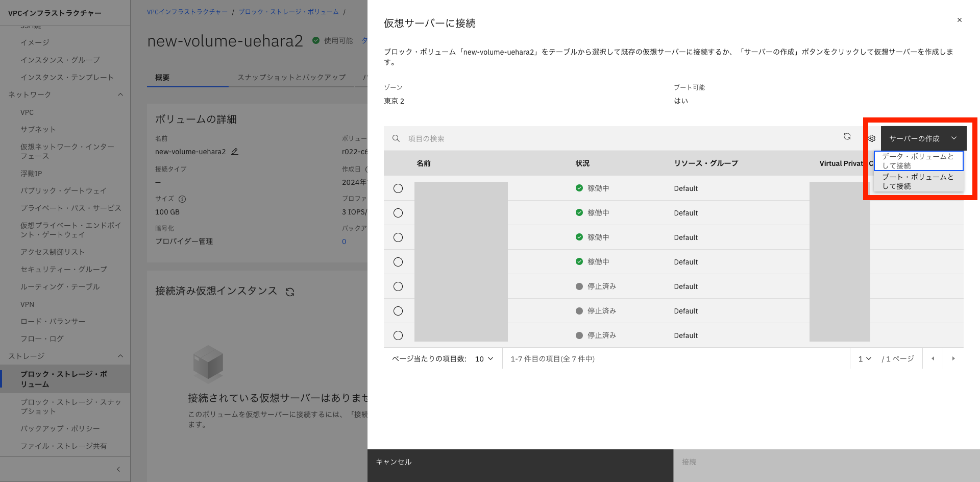Open the VPCインフラストラクチャー breadcrumb link
This screenshot has width=980, height=482.
187,11
